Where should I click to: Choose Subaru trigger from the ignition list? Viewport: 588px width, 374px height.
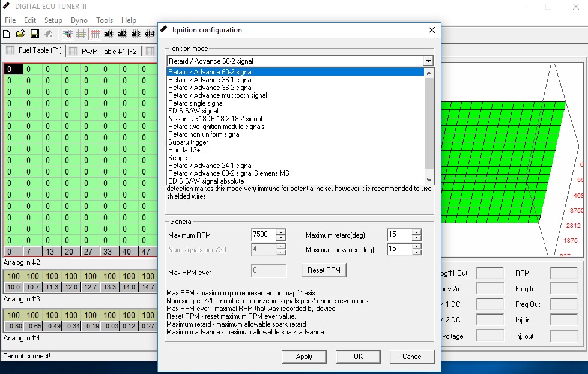[188, 142]
